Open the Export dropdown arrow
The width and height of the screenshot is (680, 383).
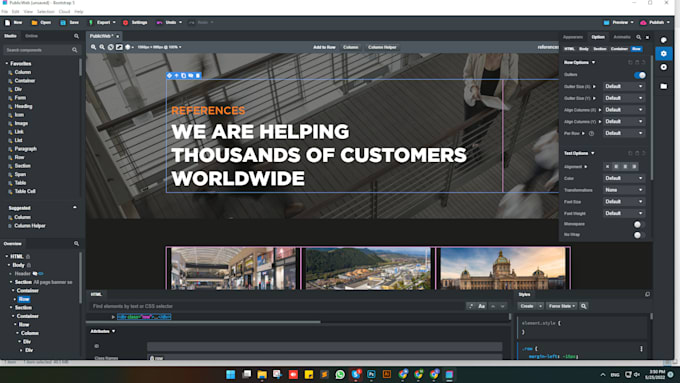114,23
